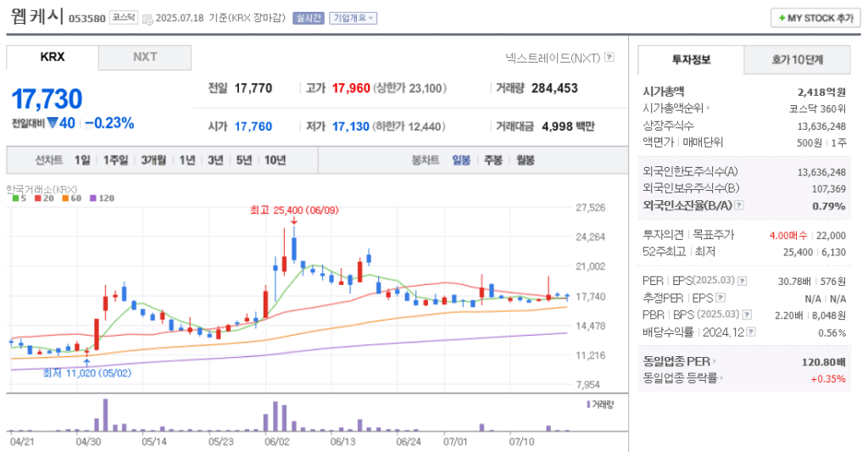The image size is (868, 452).
Task: Click the 투자의견 value 4.00매수
Action: pyautogui.click(x=788, y=236)
